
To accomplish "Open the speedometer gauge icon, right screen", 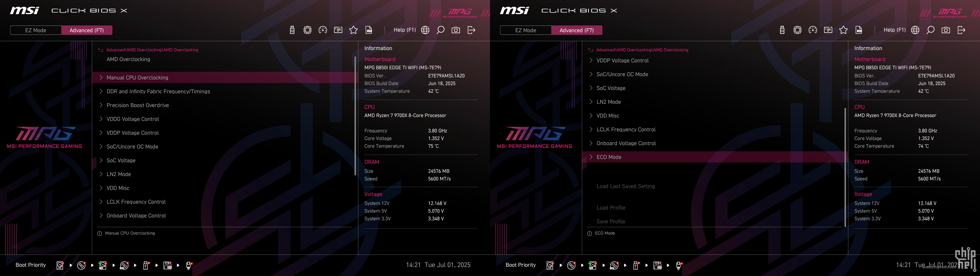I will point(813,30).
